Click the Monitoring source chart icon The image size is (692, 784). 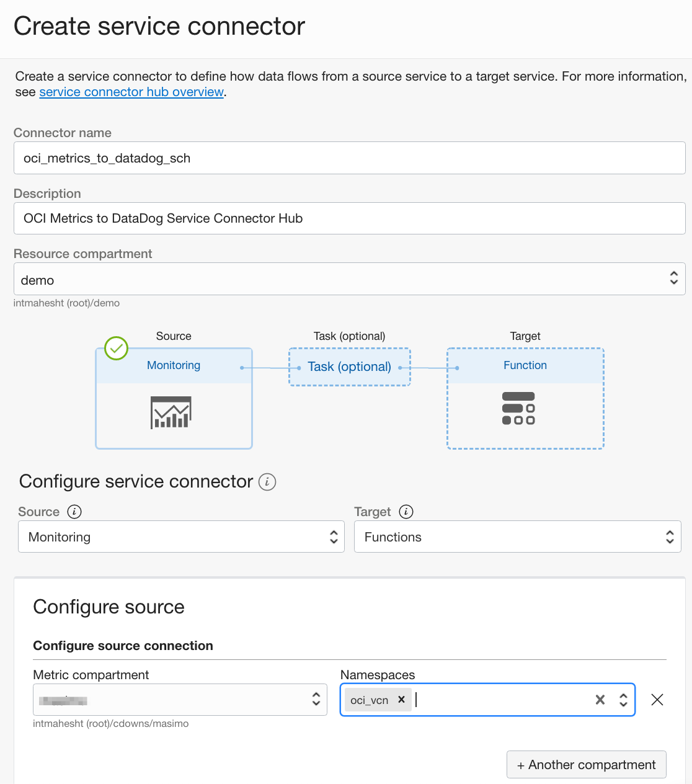(x=171, y=411)
